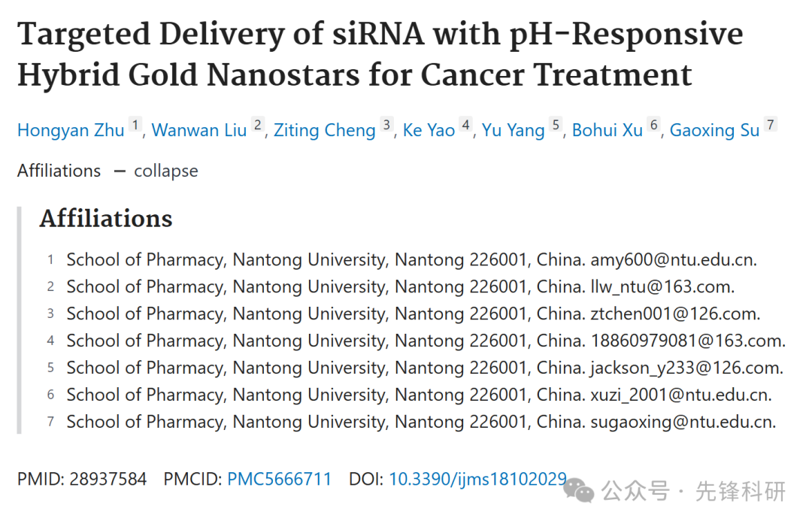Open author link Ke Yao
812x524 pixels.
coord(429,130)
